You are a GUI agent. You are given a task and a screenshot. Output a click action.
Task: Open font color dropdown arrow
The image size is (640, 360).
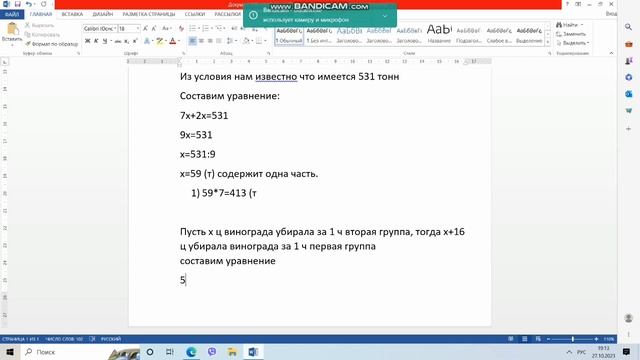pyautogui.click(x=179, y=41)
